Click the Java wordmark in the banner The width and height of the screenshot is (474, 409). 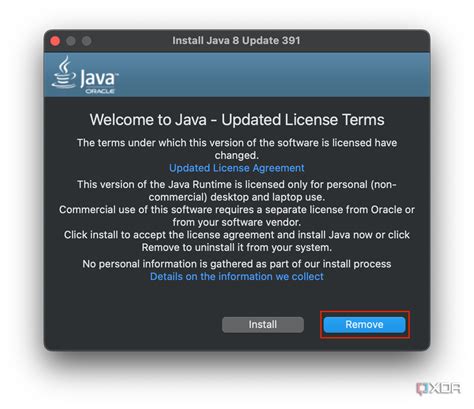99,78
